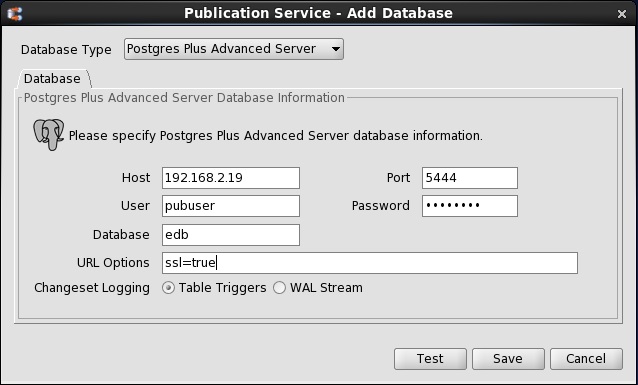Viewport: 638px width, 385px height.
Task: Click the Host input field
Action: [x=231, y=178]
